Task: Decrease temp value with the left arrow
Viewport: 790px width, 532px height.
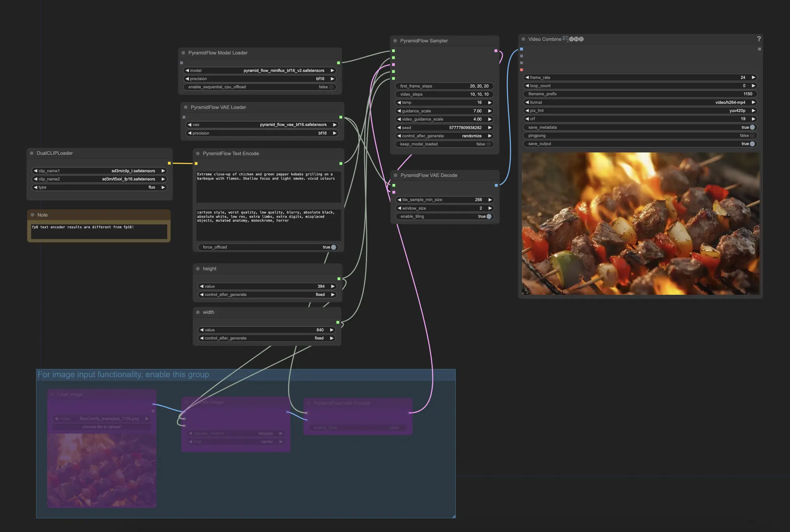Action: pos(399,103)
